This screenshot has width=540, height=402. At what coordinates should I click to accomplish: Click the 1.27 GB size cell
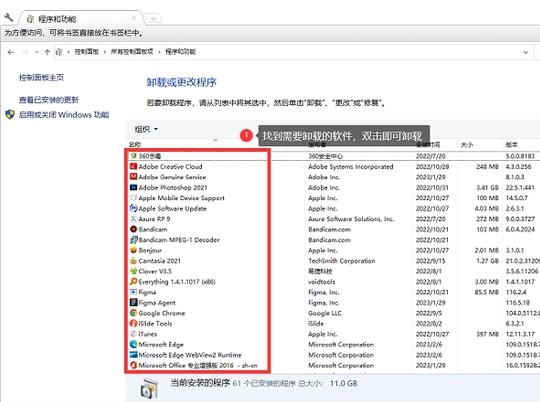[487, 261]
